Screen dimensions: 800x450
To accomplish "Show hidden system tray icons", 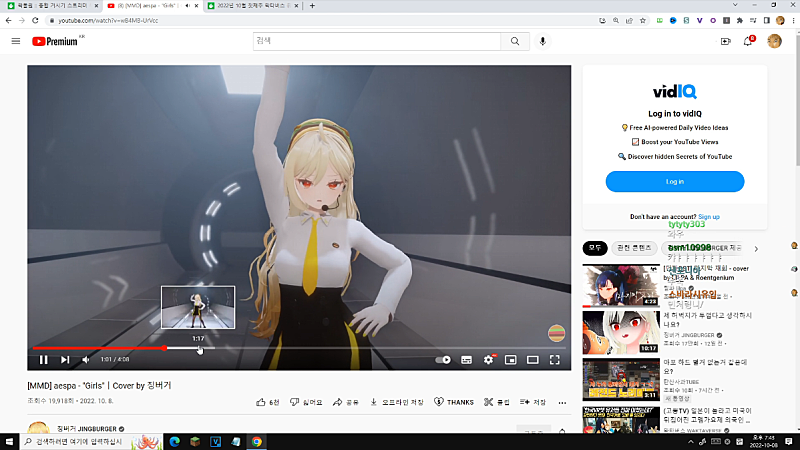I will pyautogui.click(x=691, y=442).
